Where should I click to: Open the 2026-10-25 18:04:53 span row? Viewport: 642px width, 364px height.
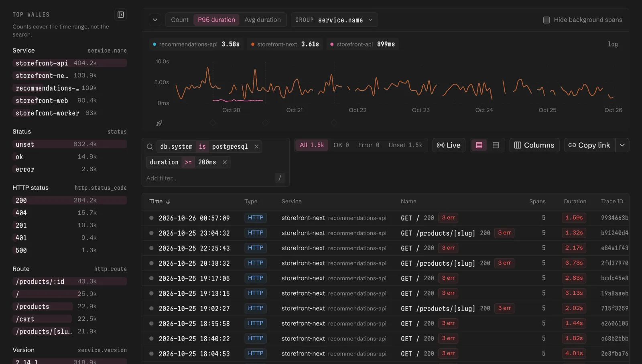click(386, 354)
